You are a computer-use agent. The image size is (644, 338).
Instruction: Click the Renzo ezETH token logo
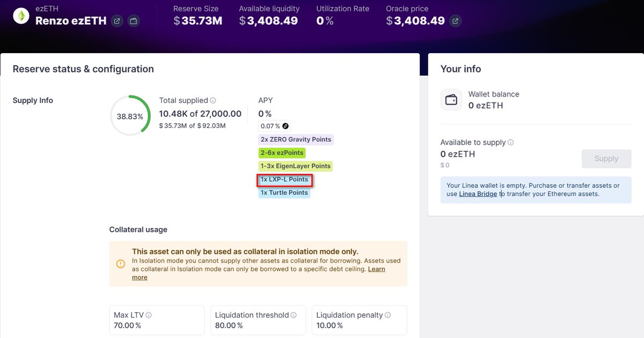coord(21,17)
